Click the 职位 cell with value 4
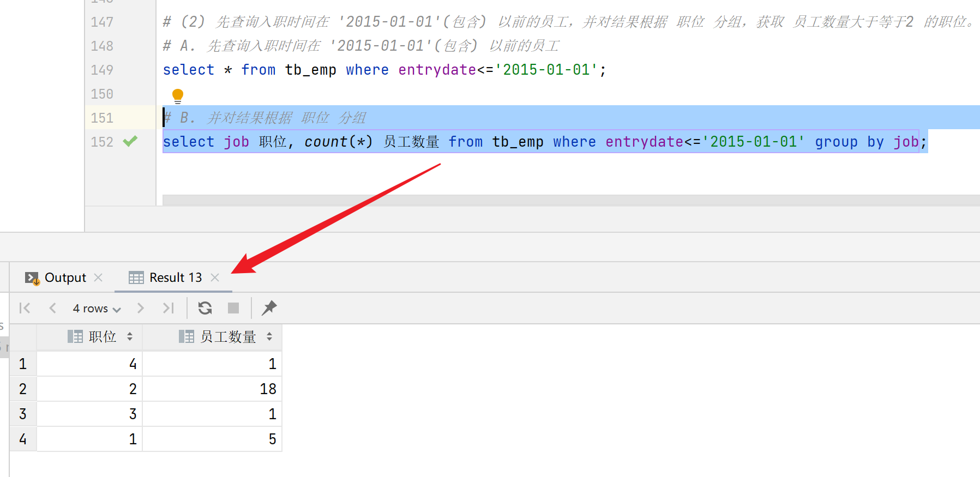The height and width of the screenshot is (477, 980). pyautogui.click(x=89, y=364)
